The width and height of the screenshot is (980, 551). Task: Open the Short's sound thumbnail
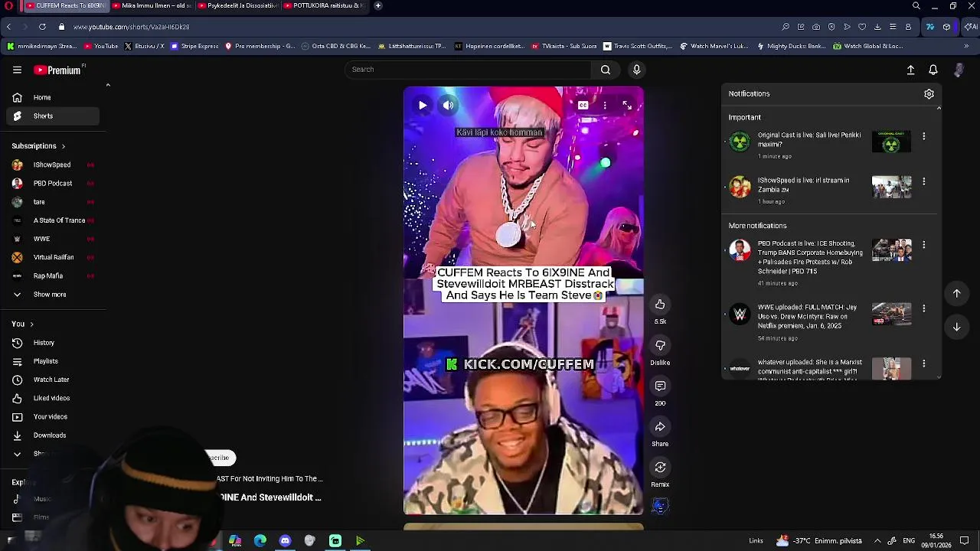coord(660,506)
